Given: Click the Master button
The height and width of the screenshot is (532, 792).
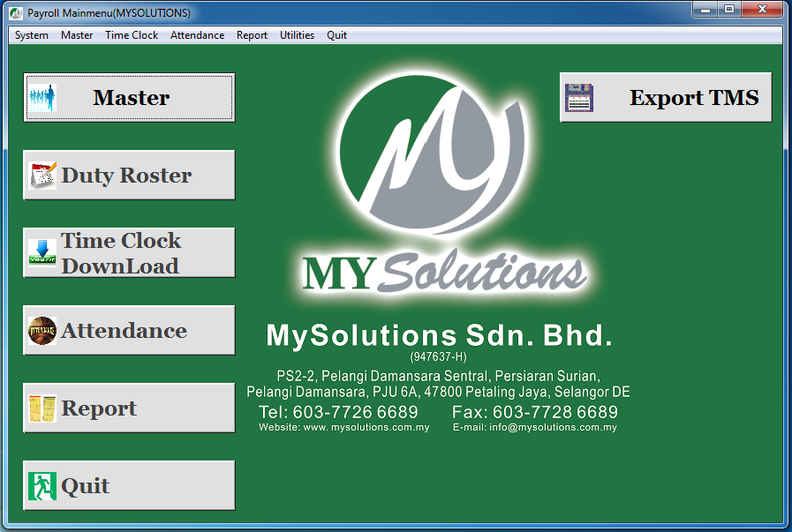Looking at the screenshot, I should click(x=129, y=97).
